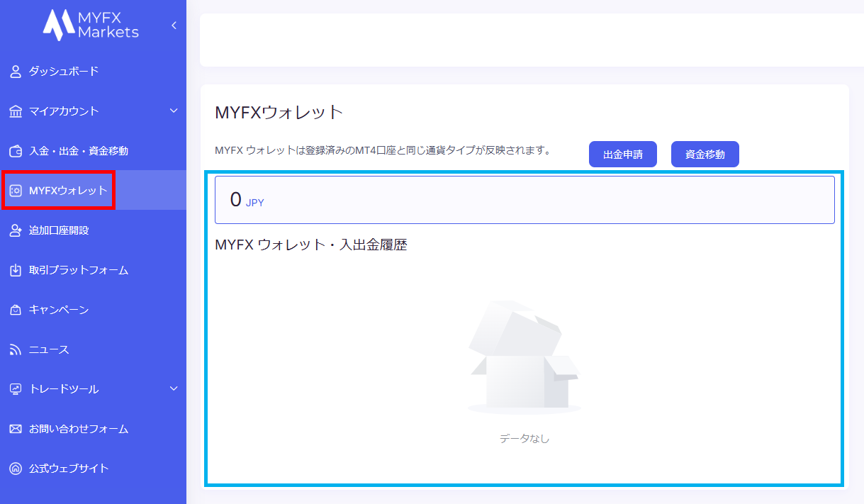
Task: Collapse the sidebar with the chevron arrow
Action: pos(174,26)
